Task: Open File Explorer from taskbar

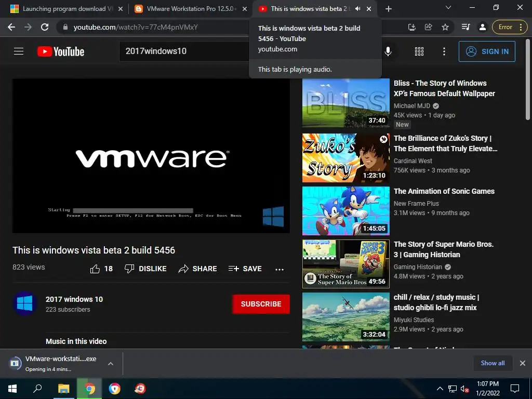Action: pyautogui.click(x=63, y=389)
